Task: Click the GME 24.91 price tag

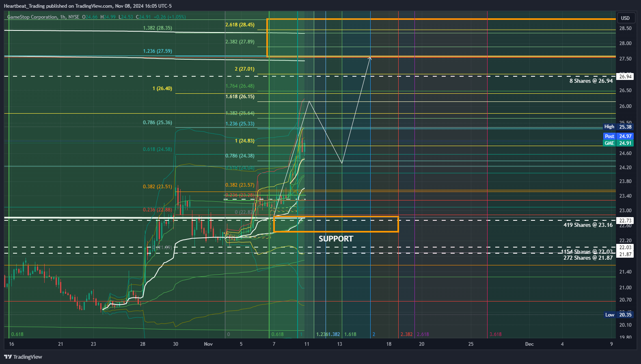Action: click(x=618, y=143)
